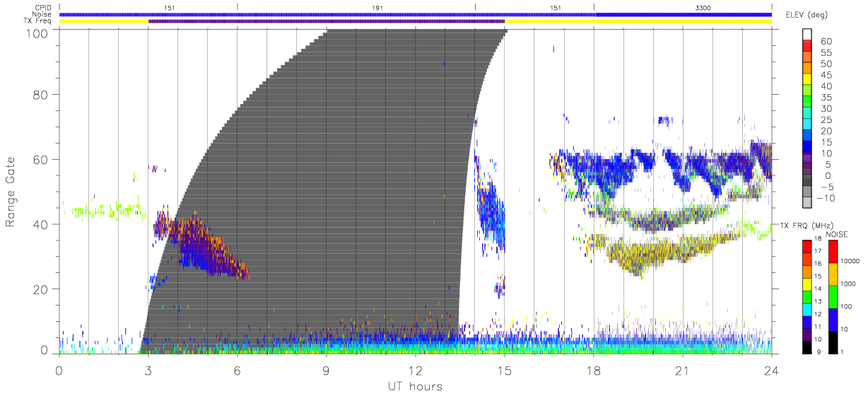Screen dimensions: 868x401
Task: Select the 6 UT hours tick label
Action: pyautogui.click(x=237, y=371)
